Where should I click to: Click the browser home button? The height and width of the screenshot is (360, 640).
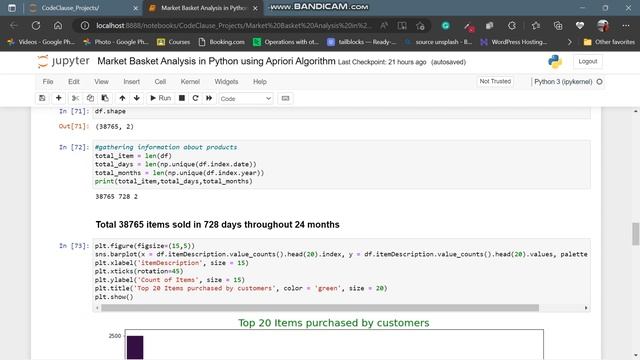click(x=58, y=26)
